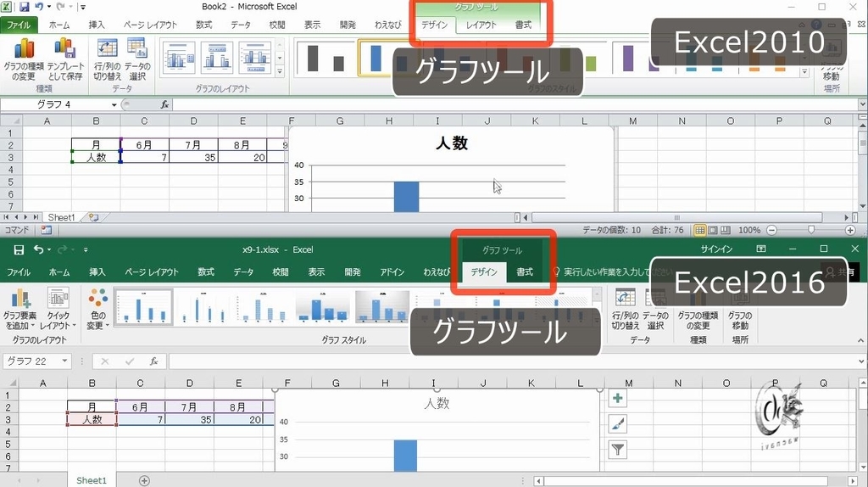This screenshot has height=487, width=868.
Task: Click Switch Row/Column icon in Excel 2010
Action: coord(107,59)
